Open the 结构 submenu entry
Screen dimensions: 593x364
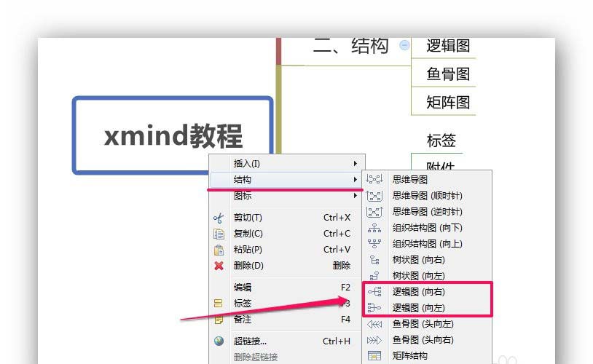point(287,180)
